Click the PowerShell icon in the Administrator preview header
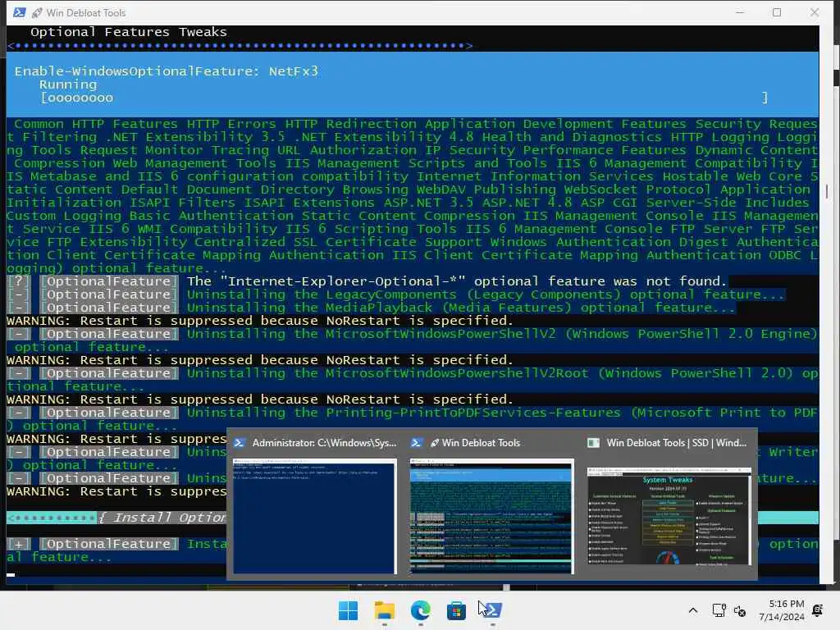Screen dimensions: 840x630 (x=240, y=443)
